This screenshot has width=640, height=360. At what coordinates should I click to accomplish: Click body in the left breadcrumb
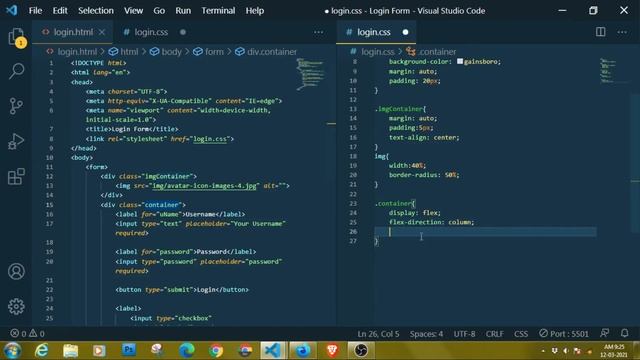(x=171, y=52)
